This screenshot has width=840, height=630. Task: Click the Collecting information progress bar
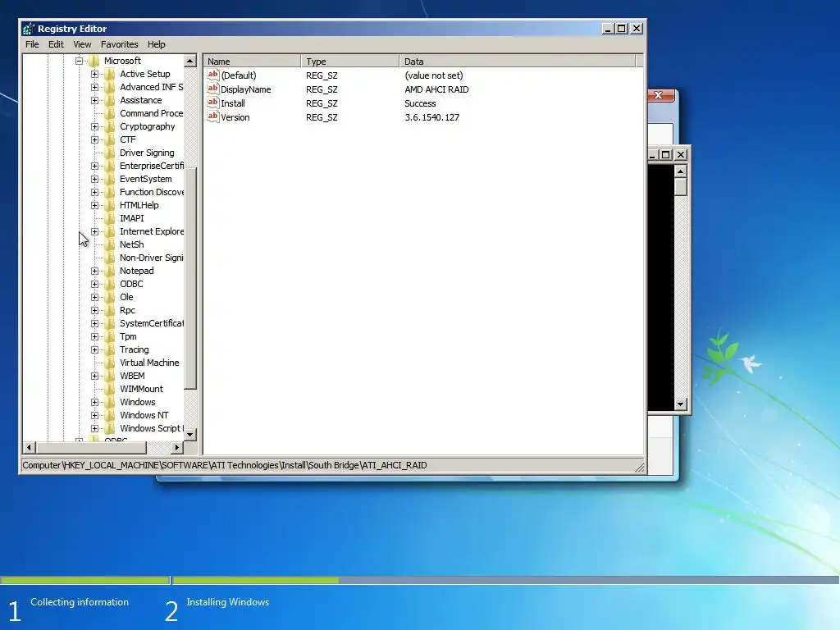pos(84,580)
